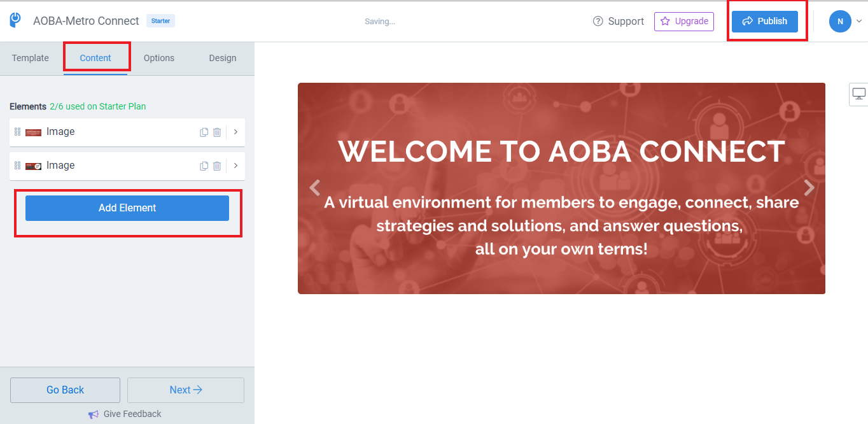Click the Go Back button

[x=65, y=390]
